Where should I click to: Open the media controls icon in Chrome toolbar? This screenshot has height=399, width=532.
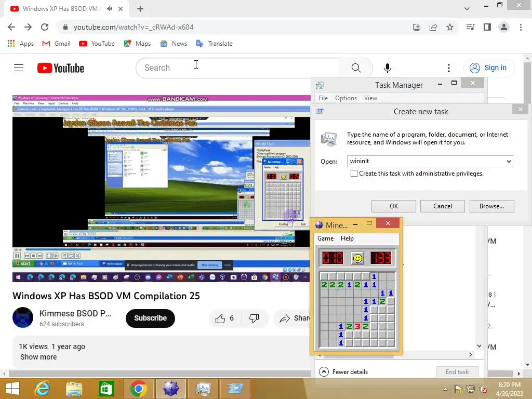coord(470,27)
